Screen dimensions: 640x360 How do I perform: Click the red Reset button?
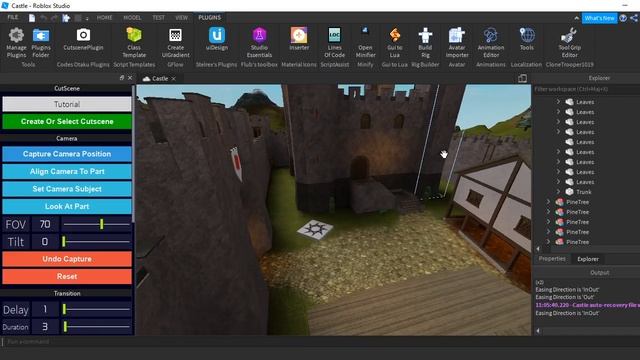pos(67,276)
